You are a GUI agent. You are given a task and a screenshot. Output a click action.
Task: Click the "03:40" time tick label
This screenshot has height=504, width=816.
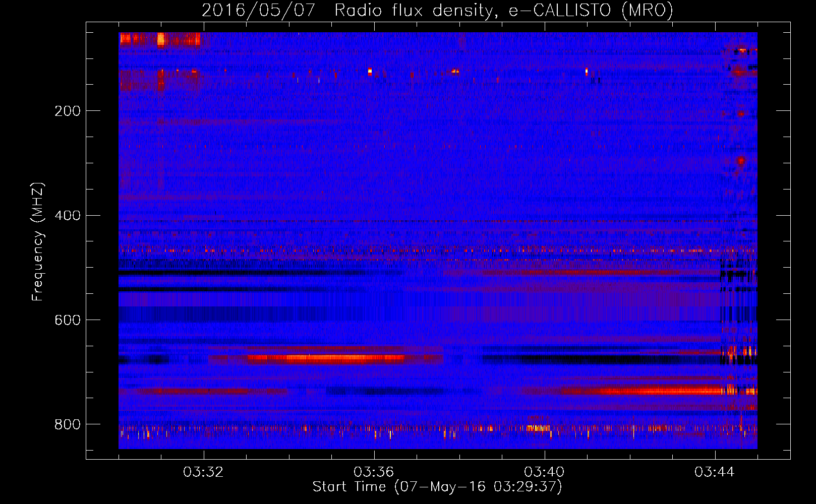coord(544,472)
